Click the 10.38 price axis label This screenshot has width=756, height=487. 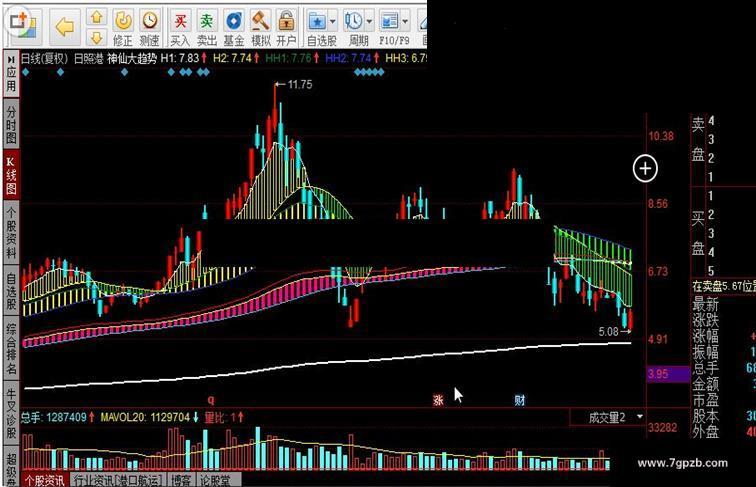tap(661, 136)
